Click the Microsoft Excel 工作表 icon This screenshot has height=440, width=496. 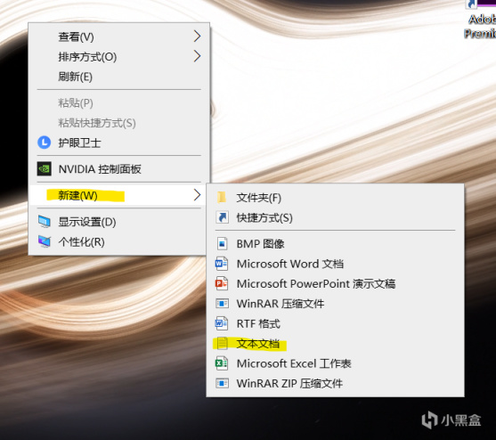pyautogui.click(x=222, y=363)
